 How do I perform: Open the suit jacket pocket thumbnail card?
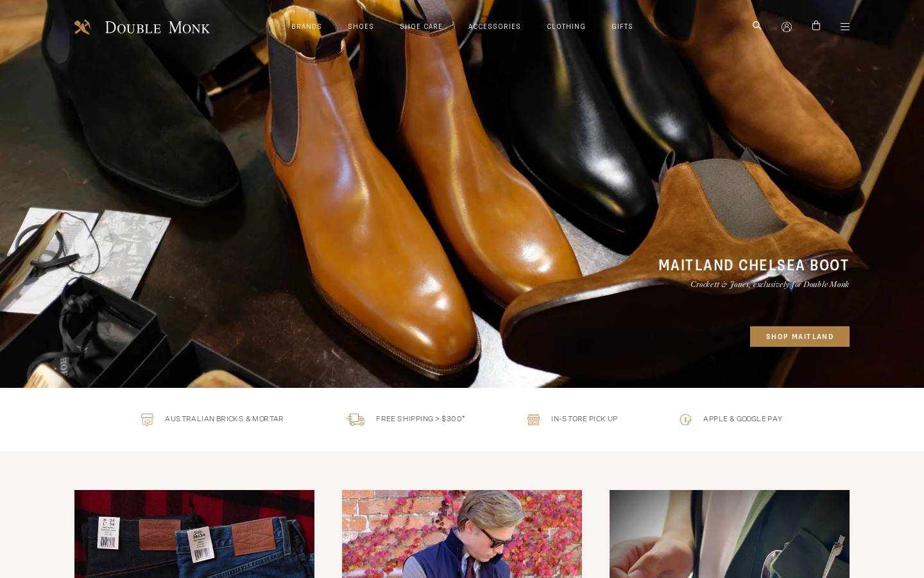[x=730, y=534]
